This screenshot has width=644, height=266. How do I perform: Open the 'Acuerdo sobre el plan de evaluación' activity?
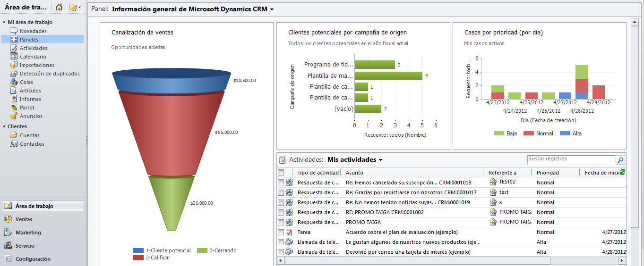[402, 232]
